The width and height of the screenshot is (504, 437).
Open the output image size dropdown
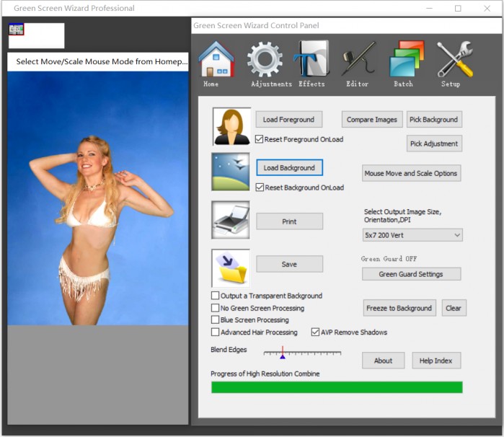[412, 235]
